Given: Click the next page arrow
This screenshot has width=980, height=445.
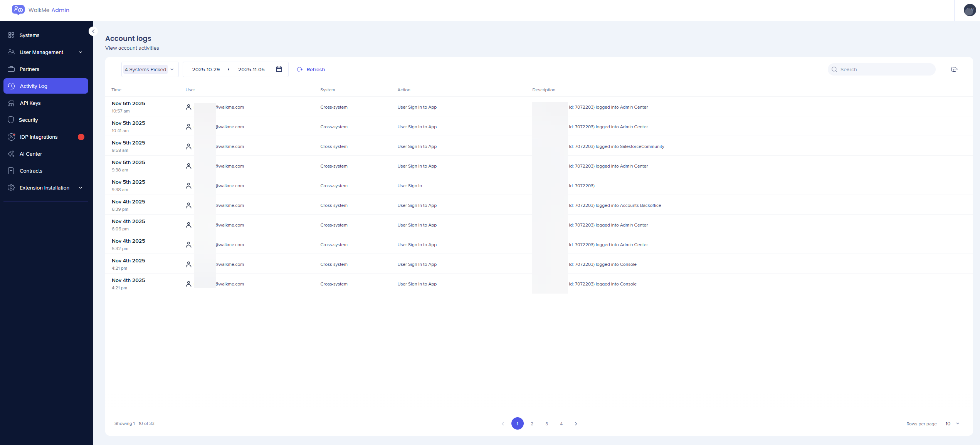Looking at the screenshot, I should coord(576,423).
